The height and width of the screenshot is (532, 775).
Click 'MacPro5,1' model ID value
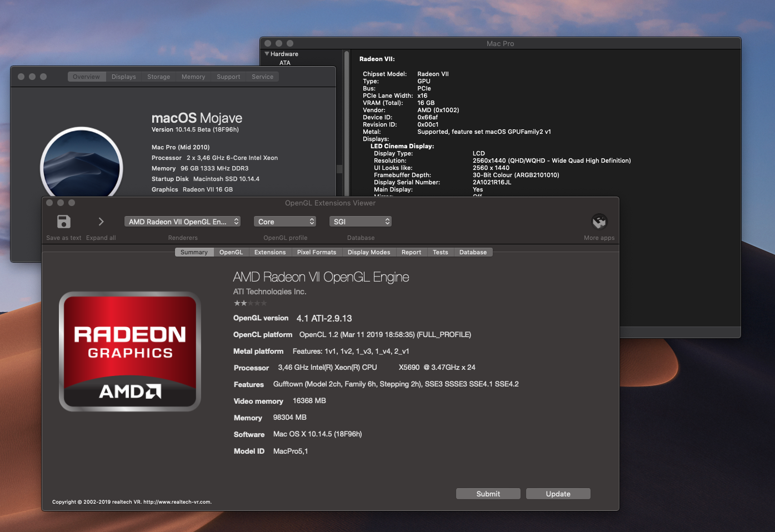click(291, 451)
